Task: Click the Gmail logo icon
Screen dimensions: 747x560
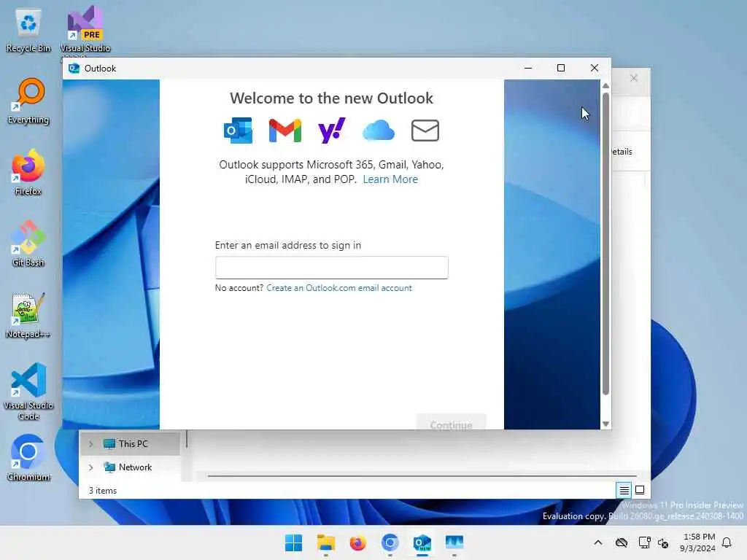Action: click(285, 131)
